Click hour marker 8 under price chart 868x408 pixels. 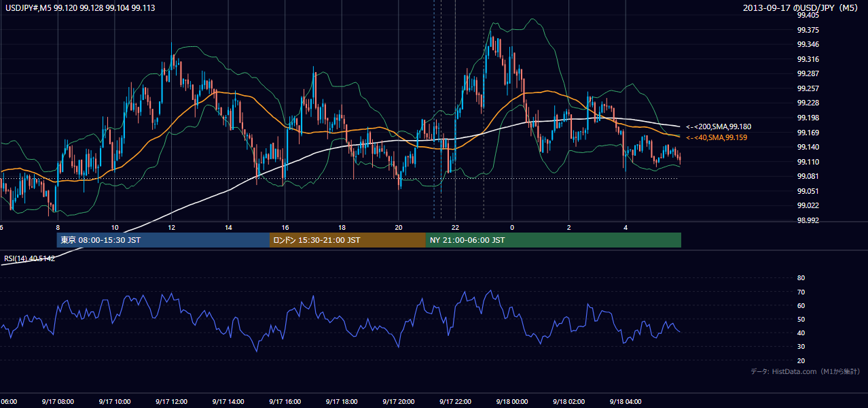pyautogui.click(x=58, y=227)
